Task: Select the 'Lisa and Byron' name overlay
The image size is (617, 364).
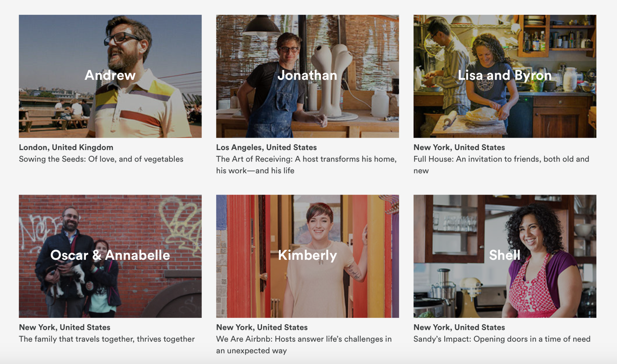Action: pyautogui.click(x=505, y=75)
